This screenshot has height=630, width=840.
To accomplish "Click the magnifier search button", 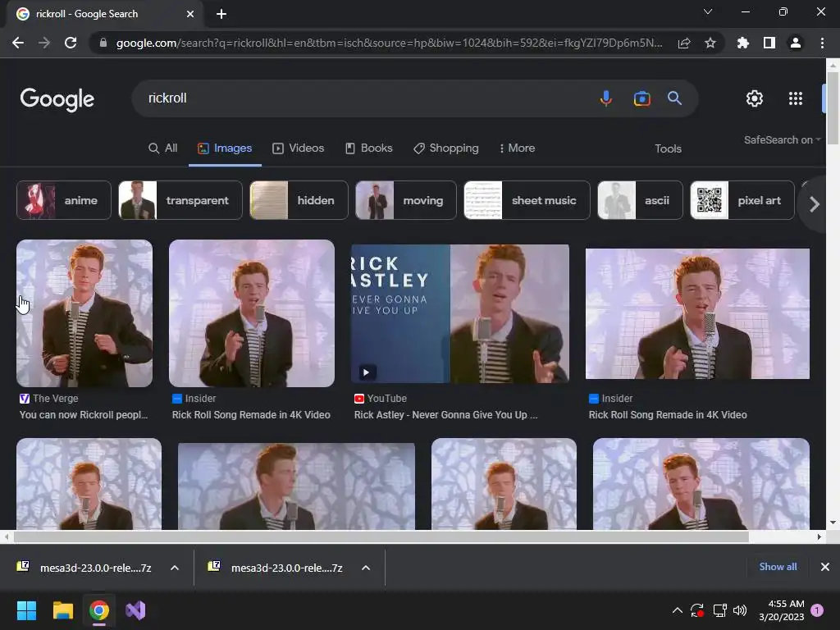I will click(x=674, y=98).
